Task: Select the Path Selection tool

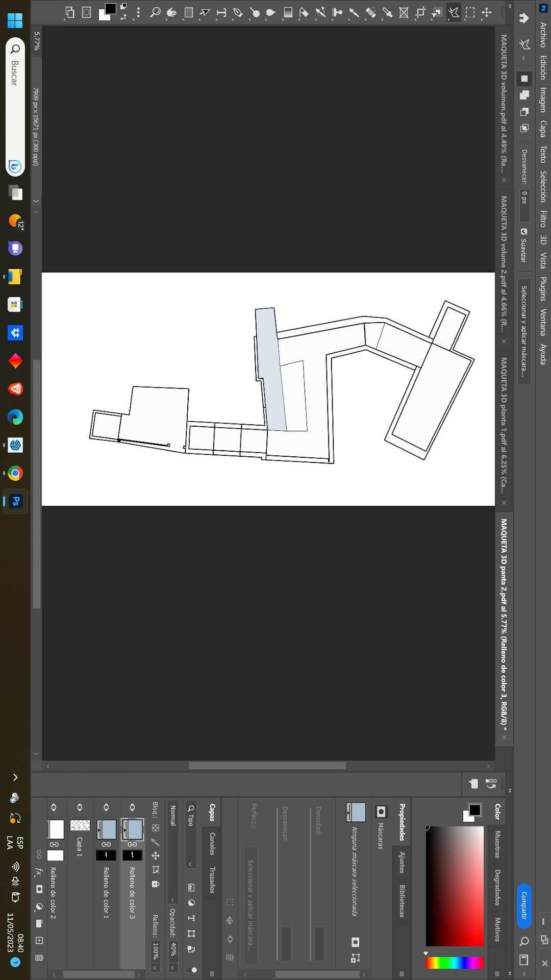Action: coord(205,12)
